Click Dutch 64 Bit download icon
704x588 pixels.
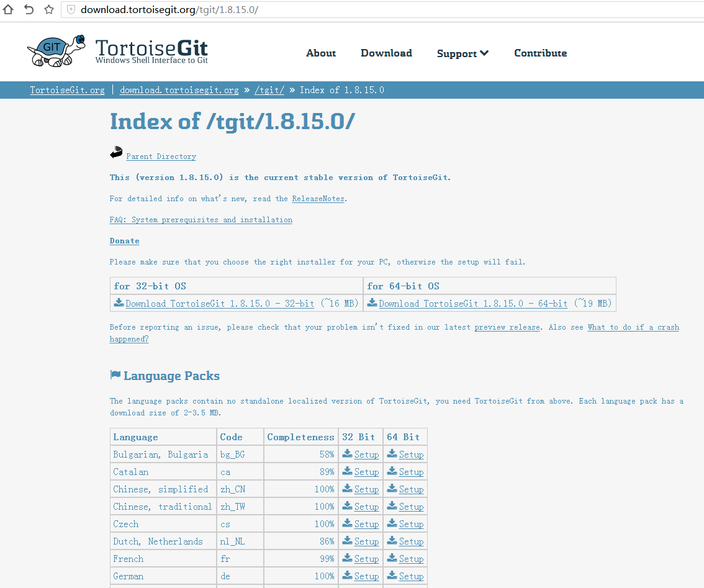(392, 540)
